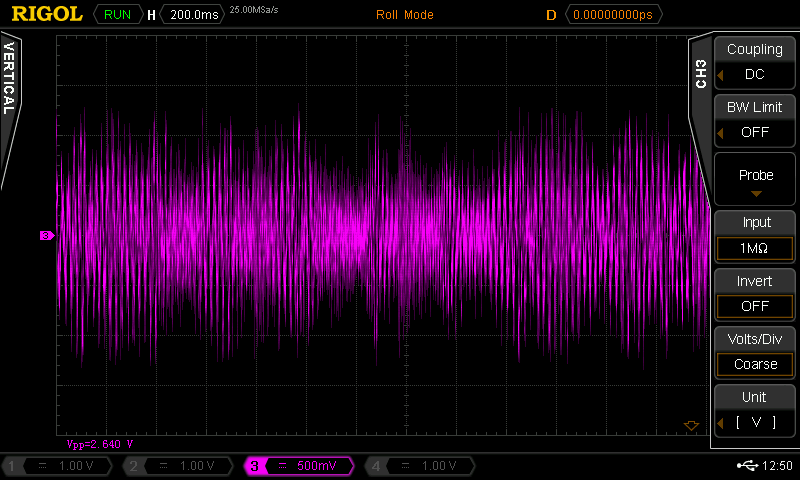The width and height of the screenshot is (800, 480).
Task: Select the channel 3 ground level marker
Action: [46, 236]
